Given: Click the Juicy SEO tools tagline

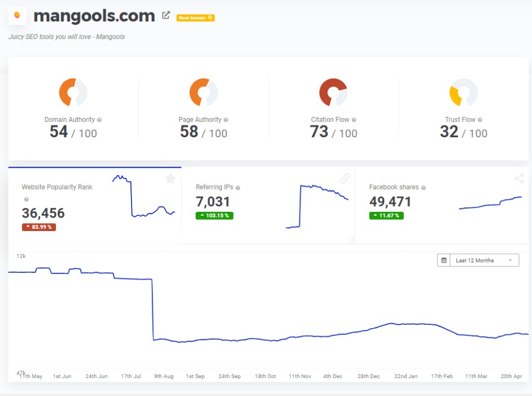Looking at the screenshot, I should [67, 37].
